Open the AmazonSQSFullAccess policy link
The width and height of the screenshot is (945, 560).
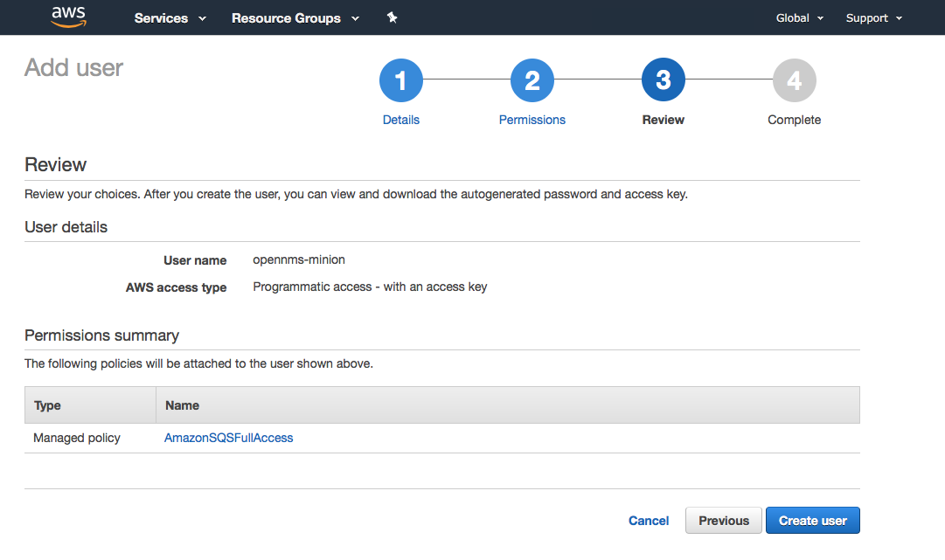click(228, 438)
